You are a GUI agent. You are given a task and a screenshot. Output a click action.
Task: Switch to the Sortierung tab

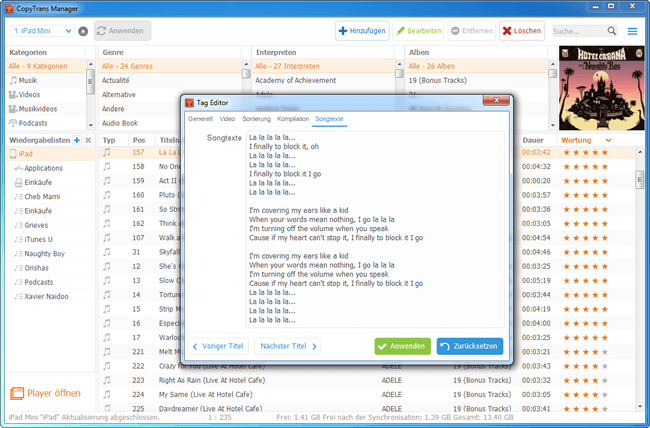click(x=257, y=119)
